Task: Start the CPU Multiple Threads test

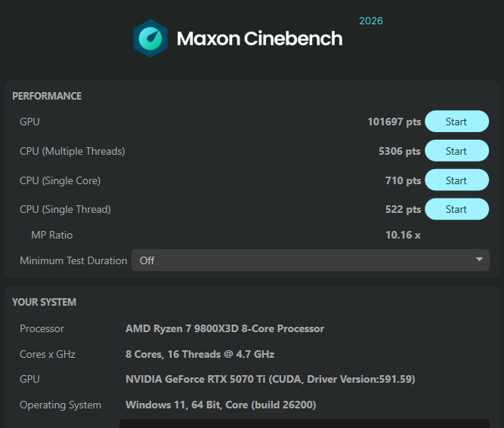Action: (x=456, y=150)
